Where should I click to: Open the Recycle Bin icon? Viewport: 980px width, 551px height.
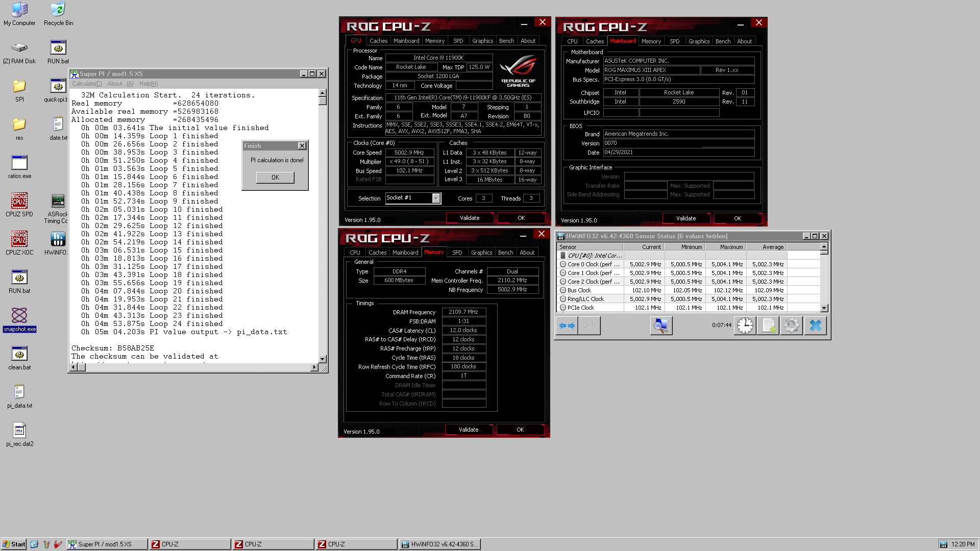[x=58, y=14]
